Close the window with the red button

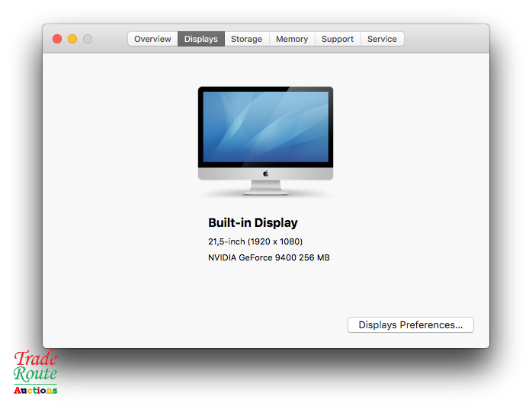(57, 39)
